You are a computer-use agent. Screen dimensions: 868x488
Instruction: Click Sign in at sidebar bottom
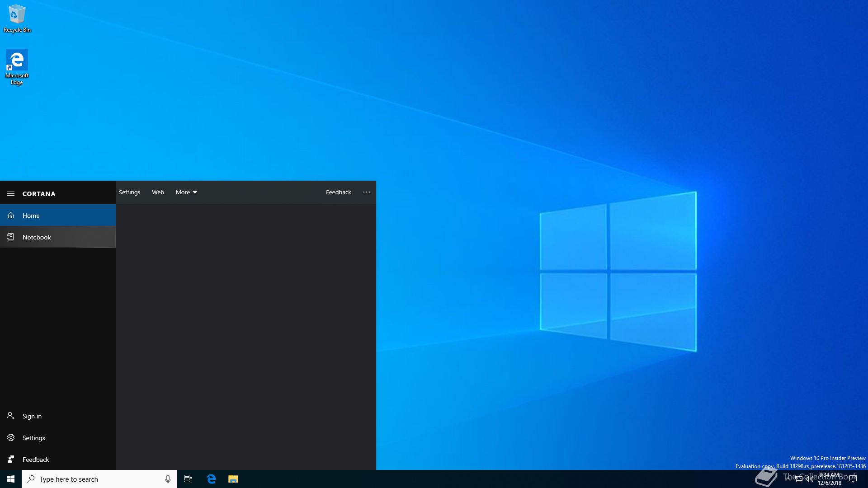[58, 416]
